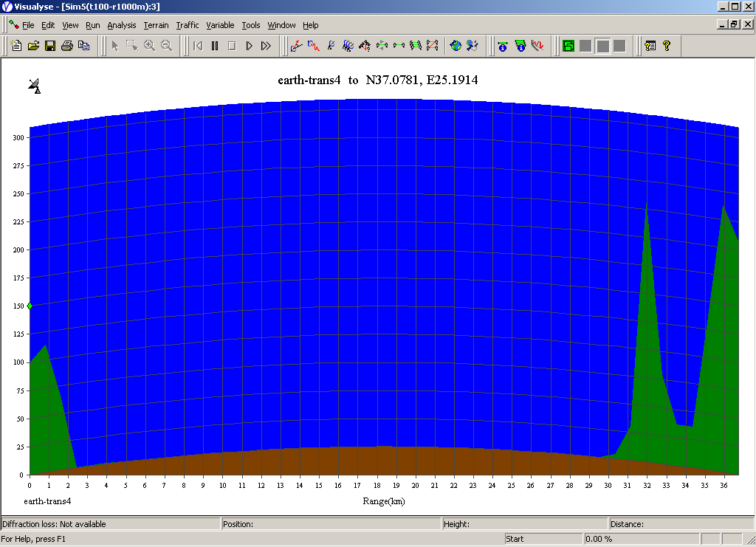Fast-forward the simulation with double-arrow button
The image size is (756, 547).
266,46
